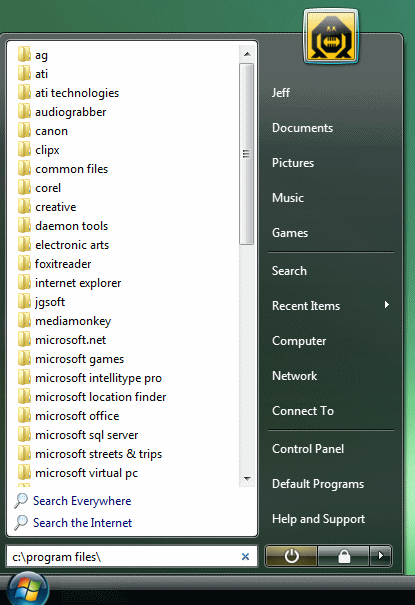Open the "common files" result
The width and height of the screenshot is (415, 605).
click(x=72, y=169)
